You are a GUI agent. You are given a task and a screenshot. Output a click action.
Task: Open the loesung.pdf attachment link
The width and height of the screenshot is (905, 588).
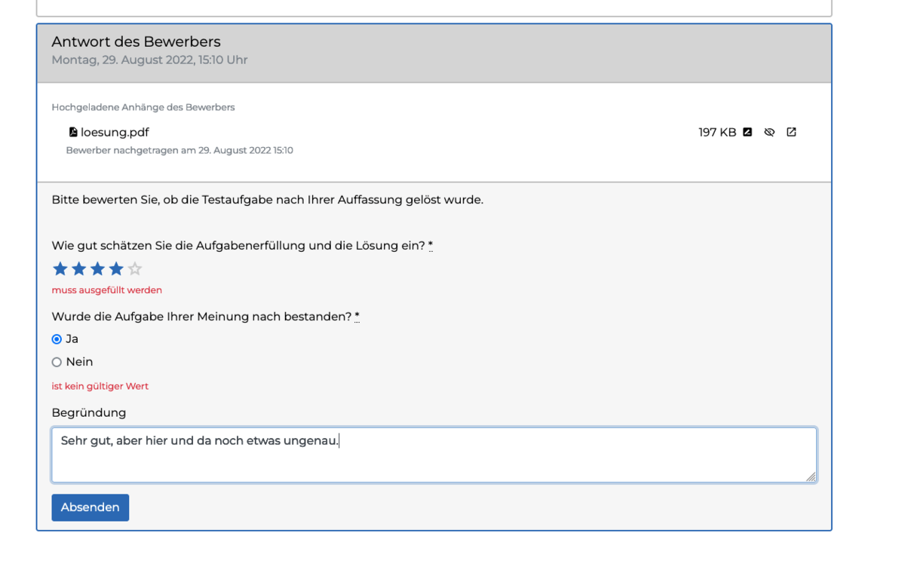click(x=115, y=133)
